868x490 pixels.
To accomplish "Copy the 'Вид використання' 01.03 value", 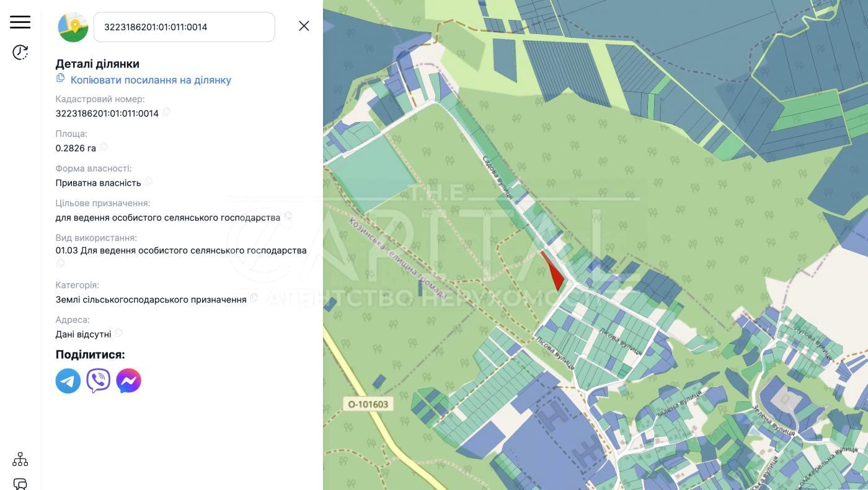I will point(60,263).
